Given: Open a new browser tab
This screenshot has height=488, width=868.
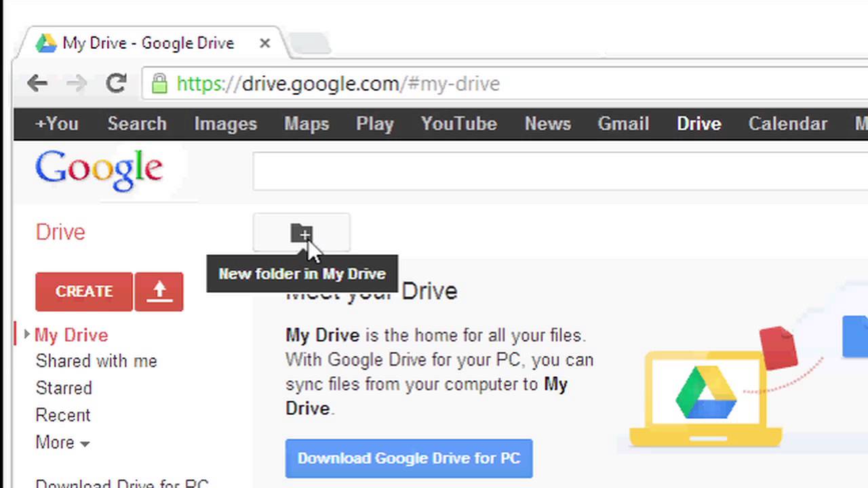Looking at the screenshot, I should point(309,44).
